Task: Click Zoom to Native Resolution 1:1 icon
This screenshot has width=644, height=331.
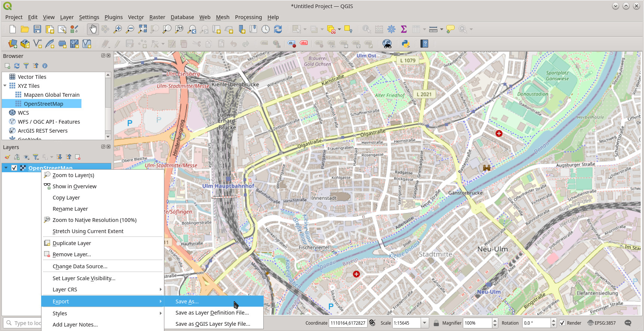Action: tap(179, 29)
